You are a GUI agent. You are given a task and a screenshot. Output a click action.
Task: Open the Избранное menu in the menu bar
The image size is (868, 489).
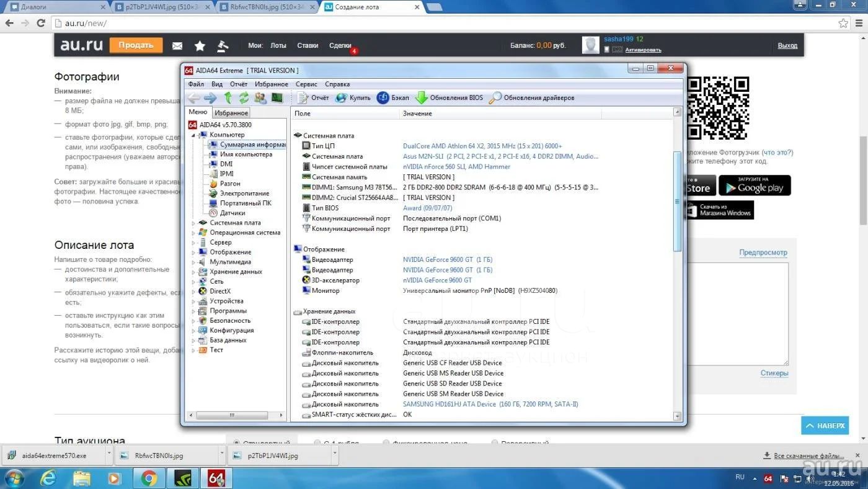pyautogui.click(x=272, y=84)
